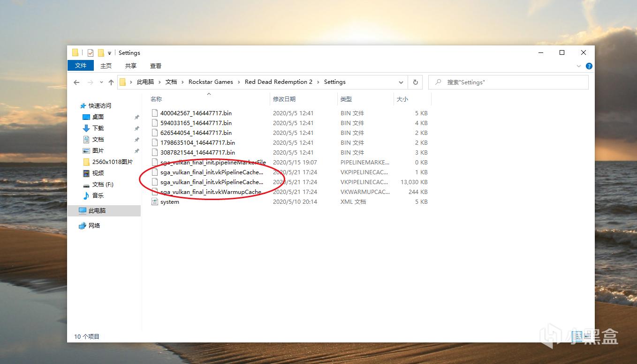Click the system XML file icon

coord(155,202)
